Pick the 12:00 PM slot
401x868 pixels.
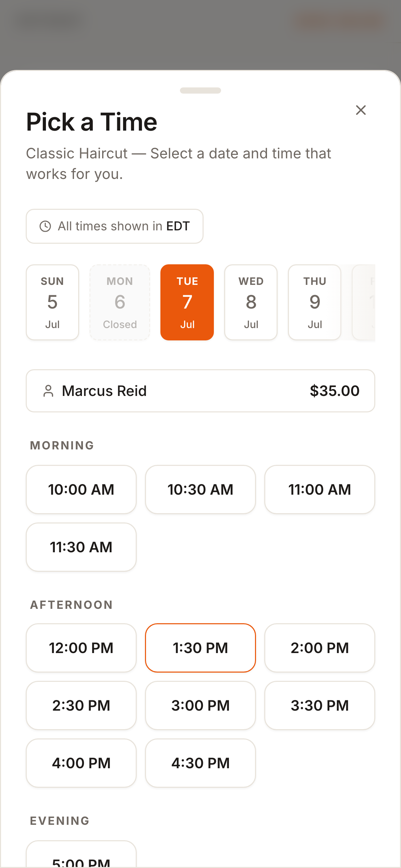(x=81, y=648)
